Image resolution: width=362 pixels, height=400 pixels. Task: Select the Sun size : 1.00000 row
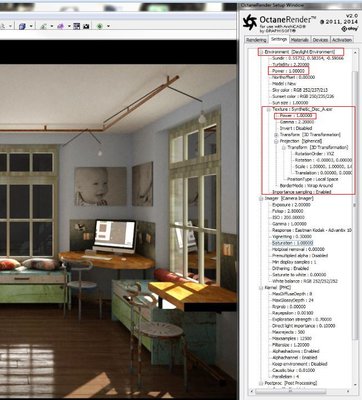[290, 103]
